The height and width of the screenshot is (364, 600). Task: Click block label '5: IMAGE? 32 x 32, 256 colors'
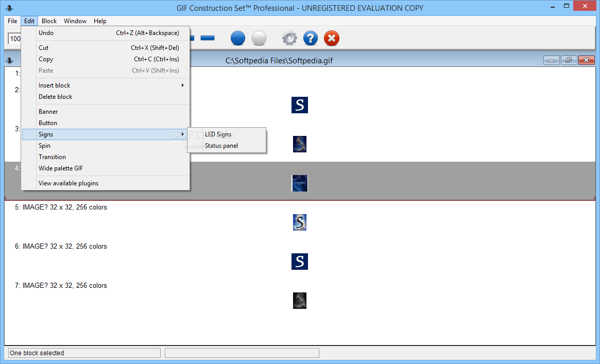pyautogui.click(x=61, y=207)
